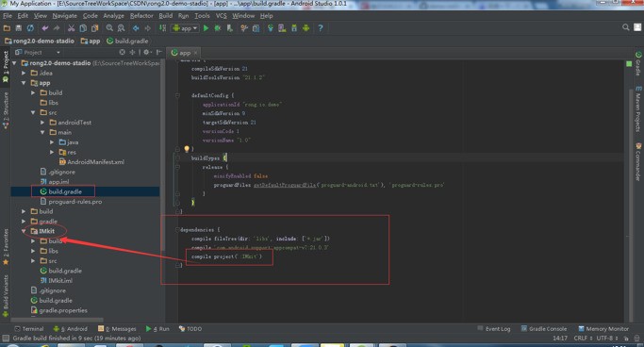The image size is (644, 347).
Task: Open the Refactor menu
Action: (x=141, y=16)
